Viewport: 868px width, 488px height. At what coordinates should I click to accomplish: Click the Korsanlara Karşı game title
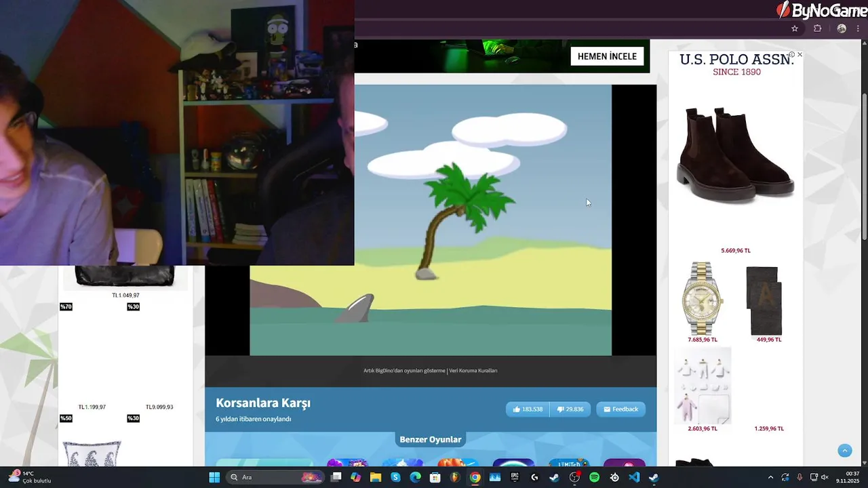pyautogui.click(x=263, y=403)
